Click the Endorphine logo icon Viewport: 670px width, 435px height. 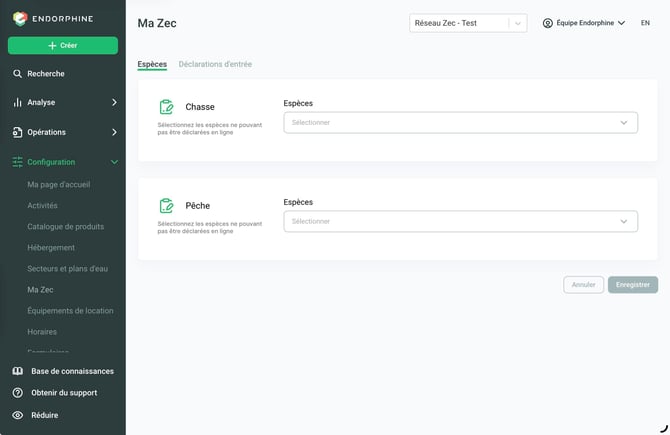click(x=20, y=18)
